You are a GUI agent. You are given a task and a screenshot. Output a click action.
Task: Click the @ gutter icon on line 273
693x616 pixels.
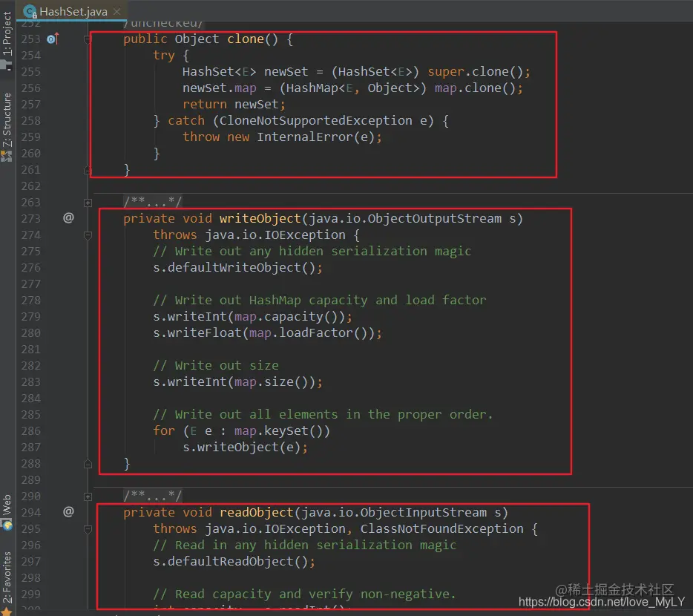coord(68,218)
